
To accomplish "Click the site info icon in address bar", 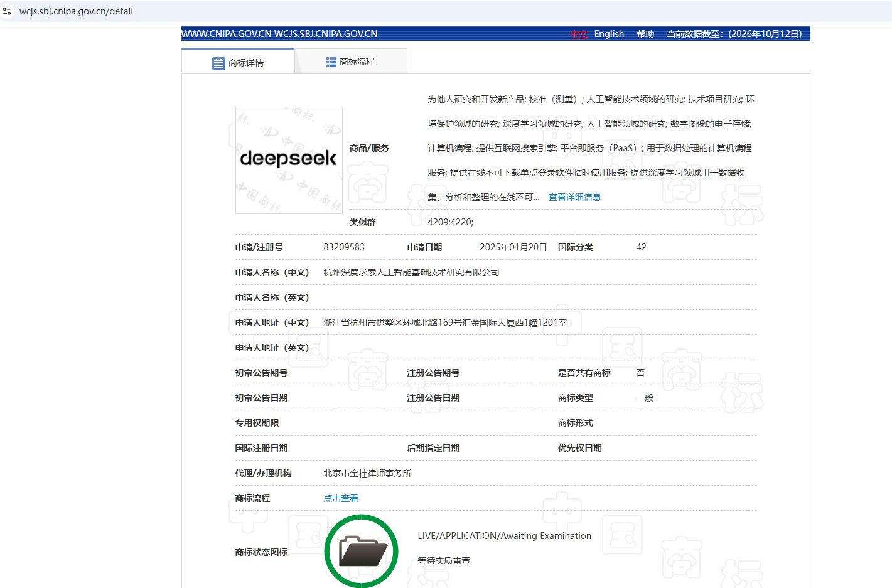I will [7, 11].
